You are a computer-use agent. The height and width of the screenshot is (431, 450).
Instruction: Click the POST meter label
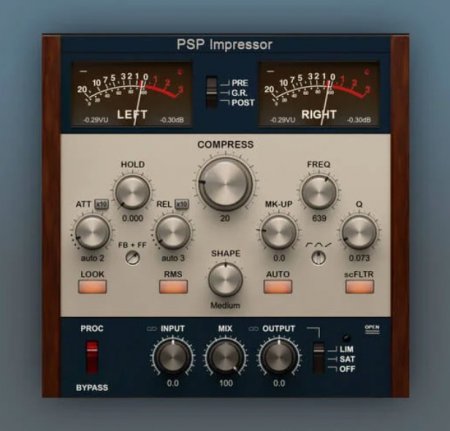[243, 103]
